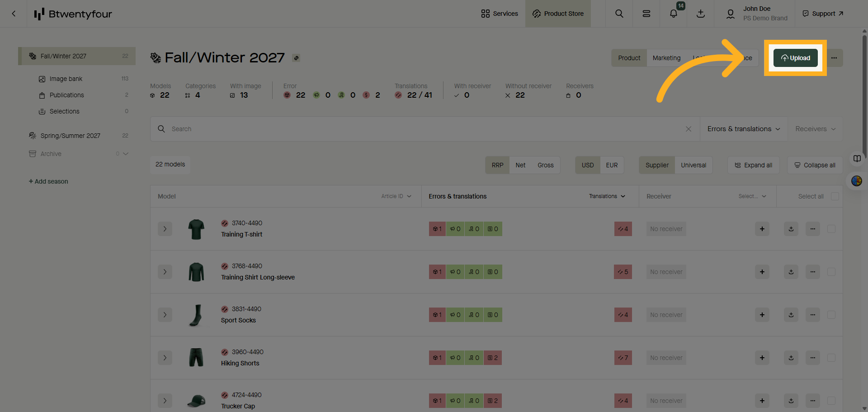Click the Product Store navigation icon
868x412 pixels.
tap(536, 14)
